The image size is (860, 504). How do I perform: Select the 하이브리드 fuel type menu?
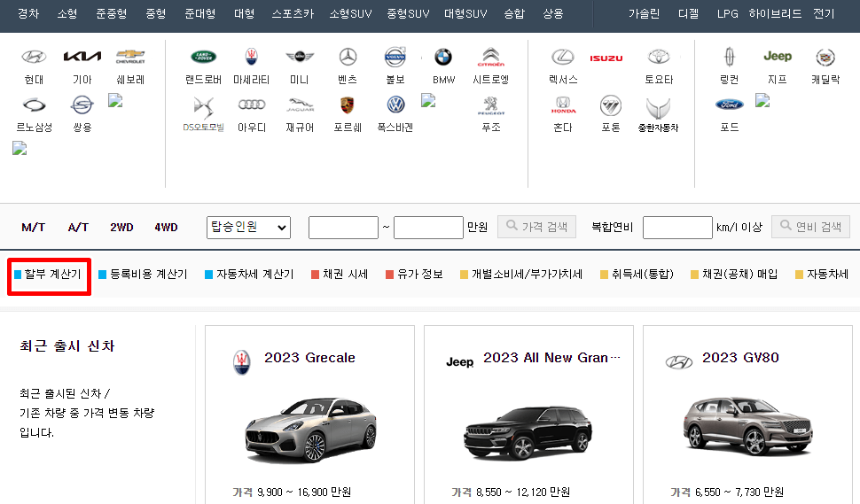tap(775, 13)
